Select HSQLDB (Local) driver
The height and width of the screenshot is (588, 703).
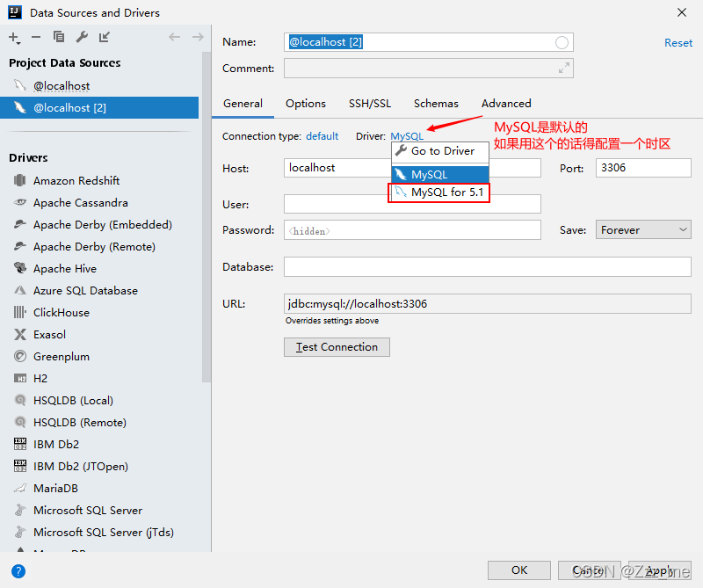pos(73,401)
